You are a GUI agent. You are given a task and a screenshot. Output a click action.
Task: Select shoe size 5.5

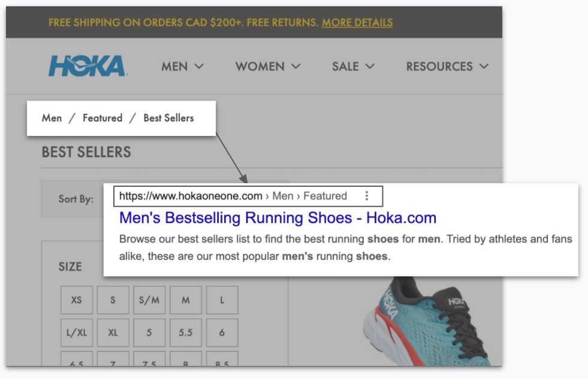click(x=186, y=332)
